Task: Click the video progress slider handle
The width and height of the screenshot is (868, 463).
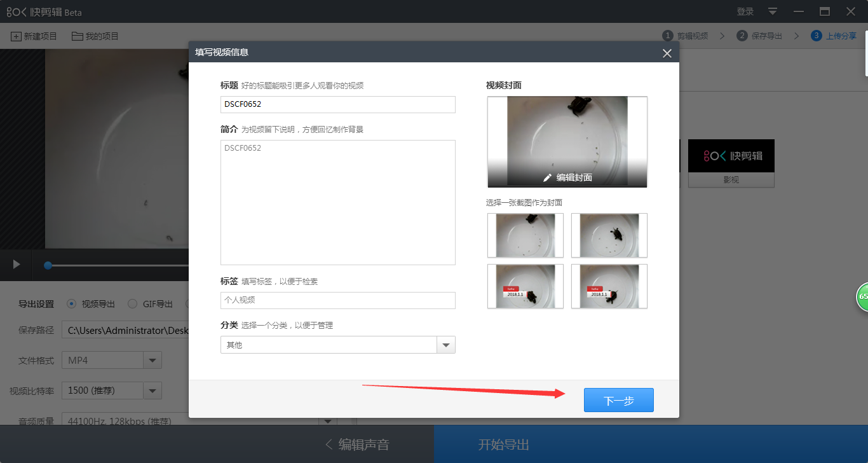Action: [48, 266]
